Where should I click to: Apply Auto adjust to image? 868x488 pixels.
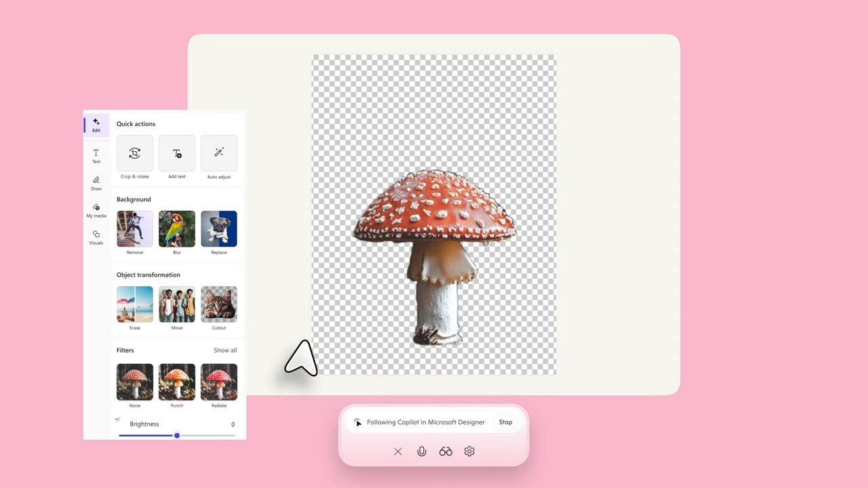(x=219, y=153)
